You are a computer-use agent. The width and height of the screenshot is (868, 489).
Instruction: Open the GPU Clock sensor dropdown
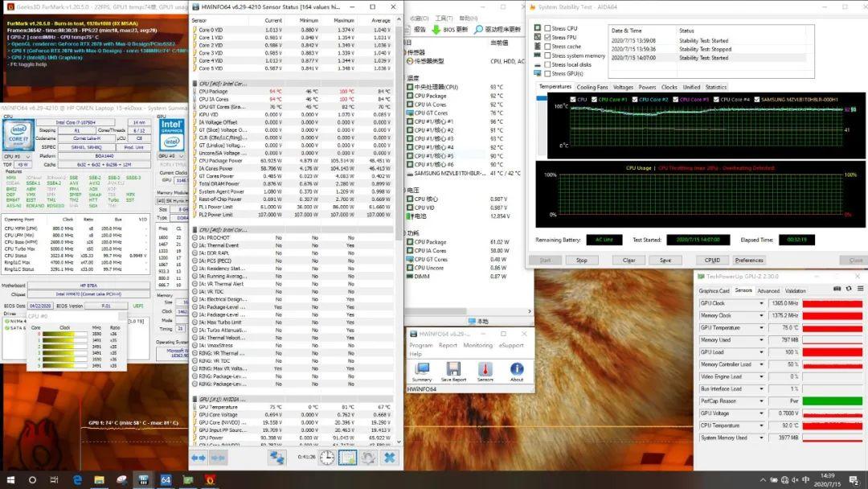point(761,303)
